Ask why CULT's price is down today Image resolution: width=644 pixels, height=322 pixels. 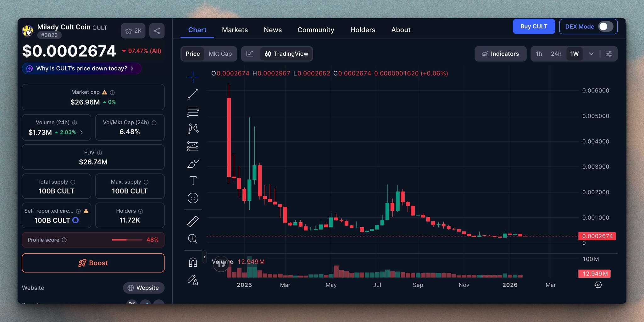(81, 69)
